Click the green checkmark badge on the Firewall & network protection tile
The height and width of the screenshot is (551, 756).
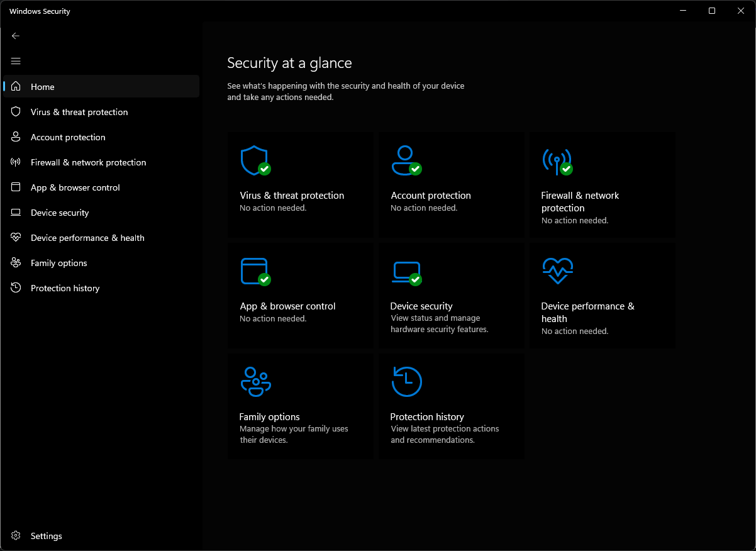click(567, 169)
